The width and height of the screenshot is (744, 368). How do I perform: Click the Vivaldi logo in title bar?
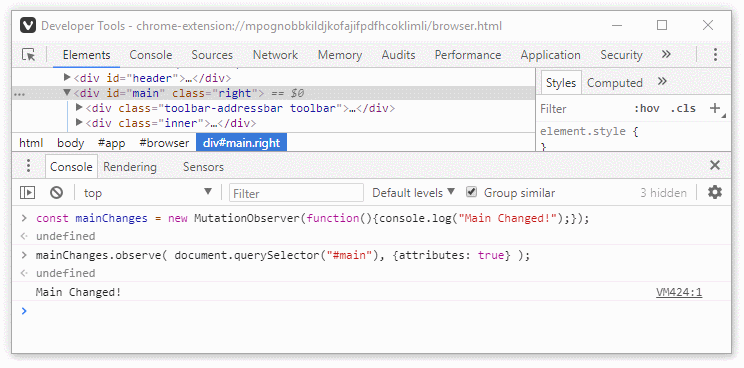click(x=28, y=26)
